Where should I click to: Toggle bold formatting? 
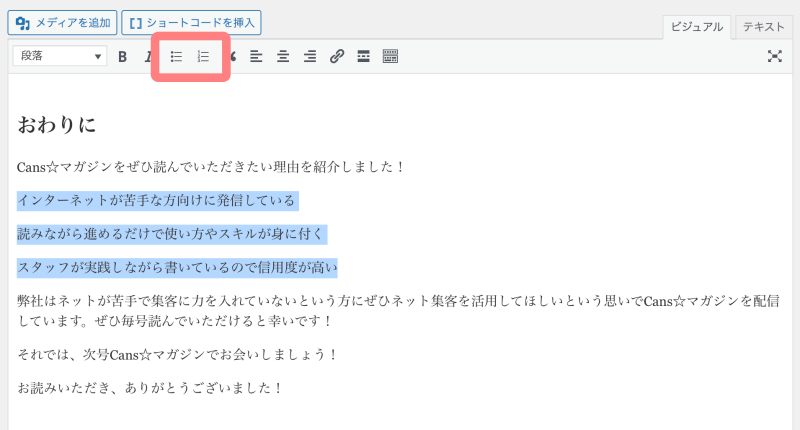(123, 57)
